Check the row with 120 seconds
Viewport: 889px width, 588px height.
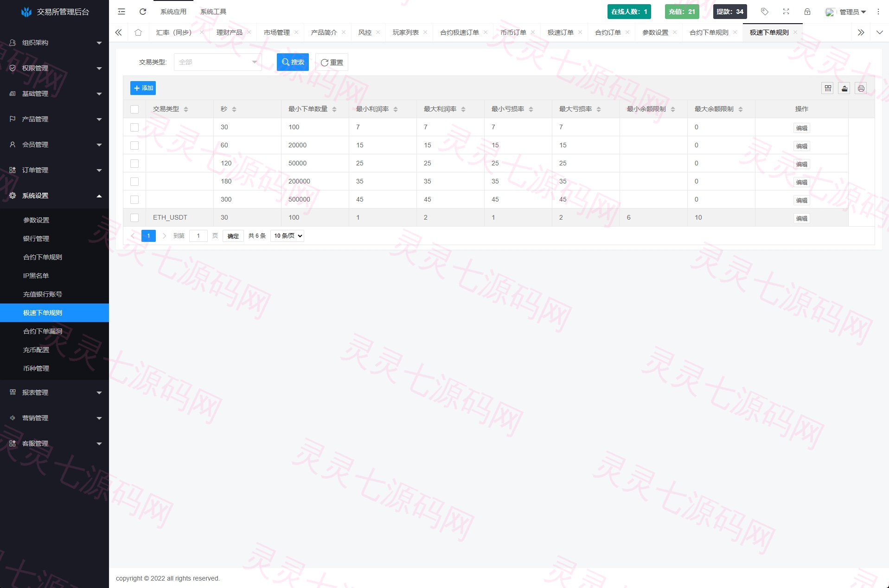pos(134,164)
